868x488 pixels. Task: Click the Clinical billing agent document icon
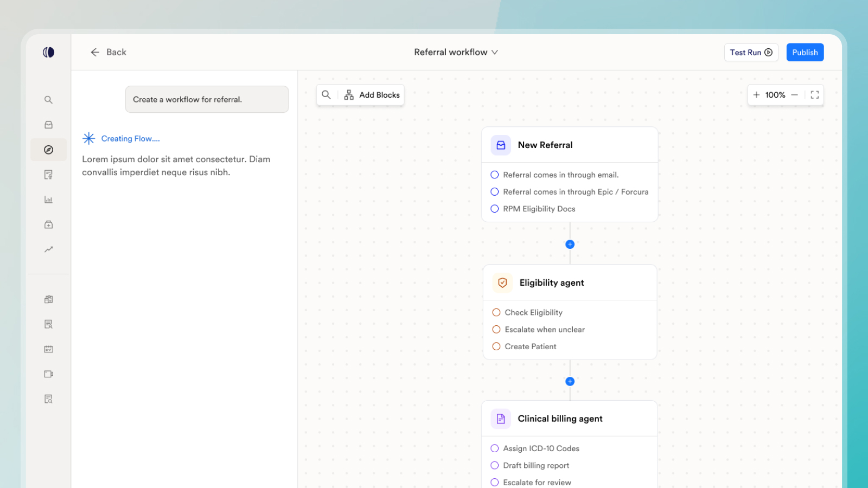click(x=501, y=419)
